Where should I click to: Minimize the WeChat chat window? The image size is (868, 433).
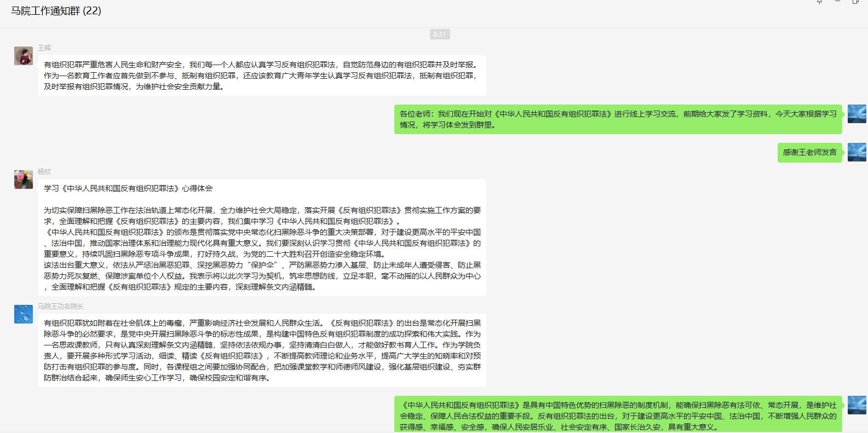pos(837,2)
